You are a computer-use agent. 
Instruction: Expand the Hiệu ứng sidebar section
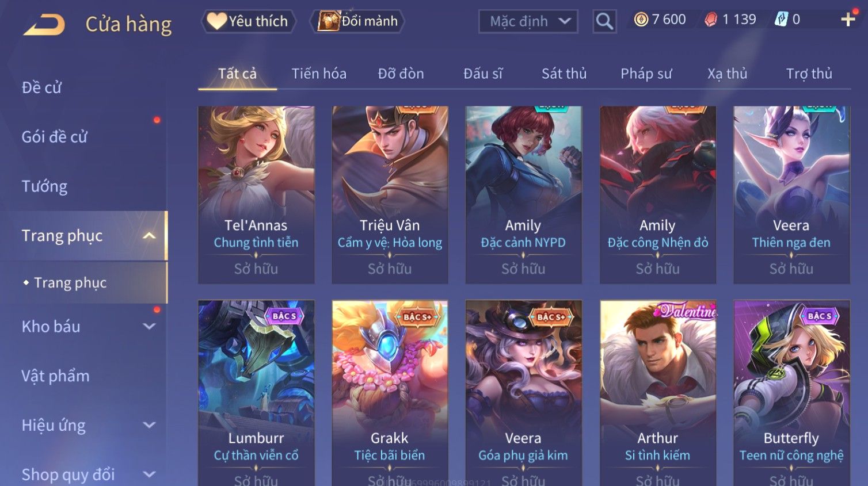(x=149, y=425)
